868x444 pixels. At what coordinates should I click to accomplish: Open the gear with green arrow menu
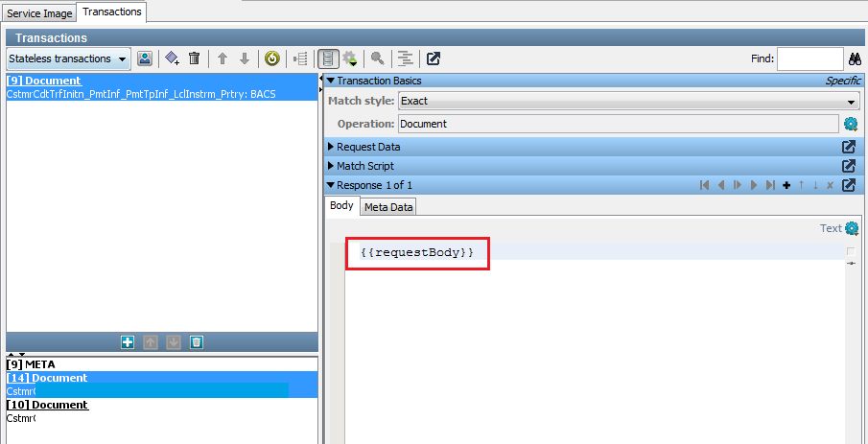click(349, 58)
